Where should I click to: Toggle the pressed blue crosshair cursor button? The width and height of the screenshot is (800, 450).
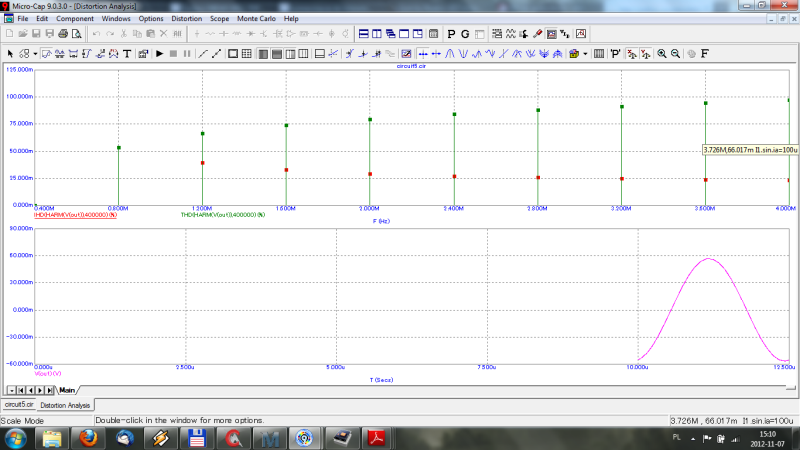click(423, 54)
